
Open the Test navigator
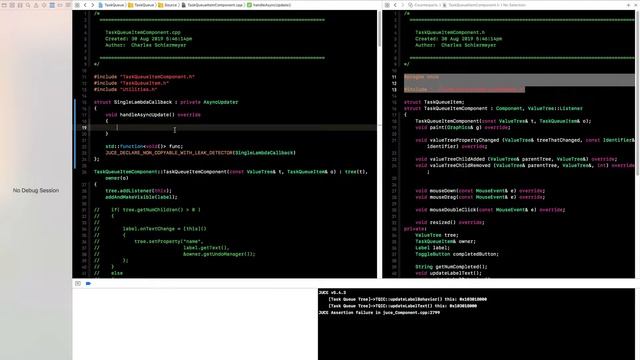coord(44,5)
